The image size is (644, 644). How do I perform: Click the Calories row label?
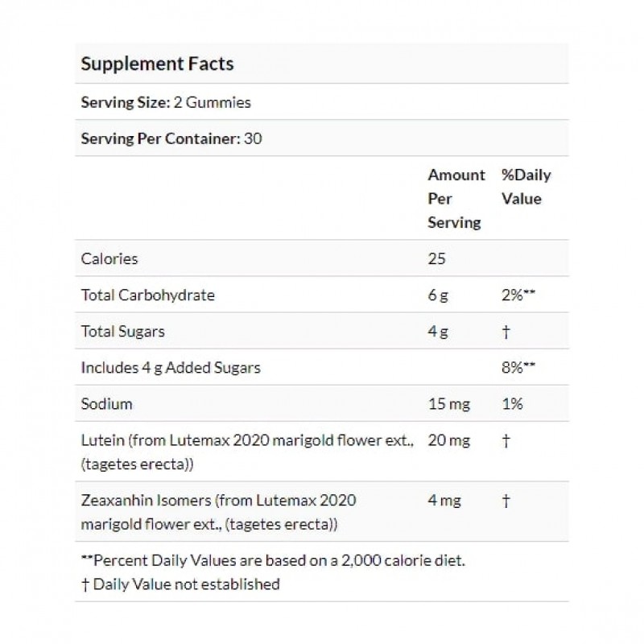pyautogui.click(x=109, y=258)
